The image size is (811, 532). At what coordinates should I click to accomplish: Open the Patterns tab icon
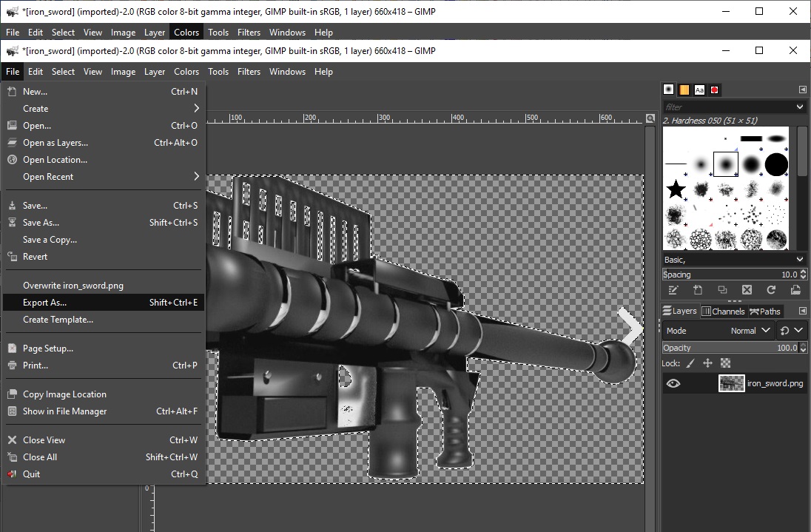click(x=684, y=90)
